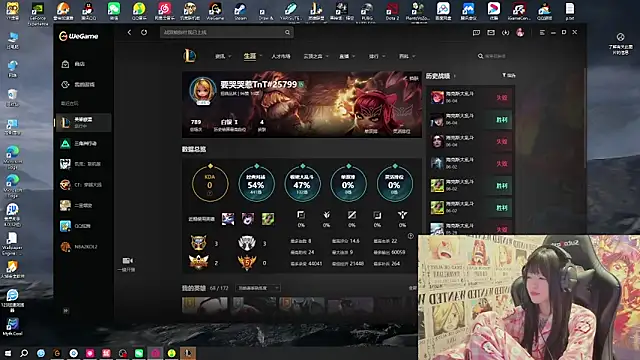Select the 54% win rate circle
Viewport: 640px width, 360px height.
pos(256,184)
